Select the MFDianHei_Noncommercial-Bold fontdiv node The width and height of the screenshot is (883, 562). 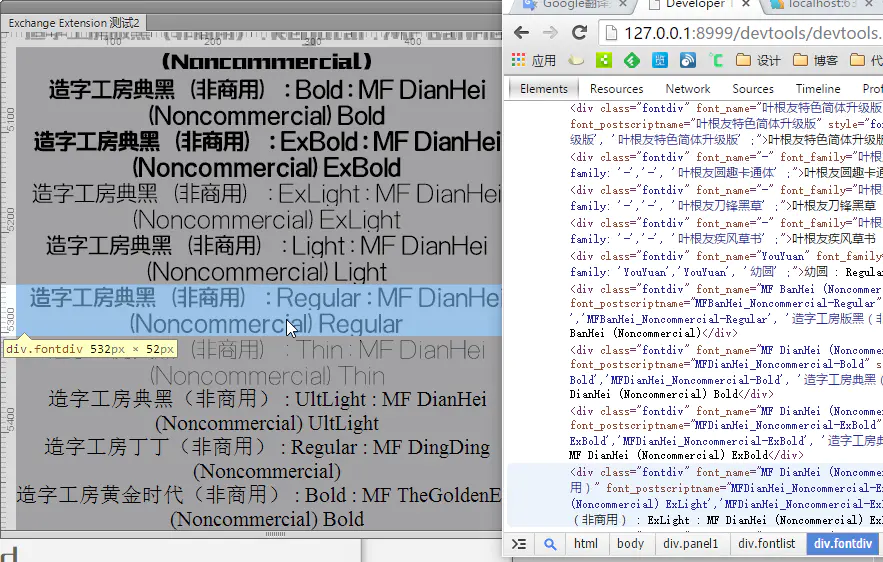click(x=726, y=372)
